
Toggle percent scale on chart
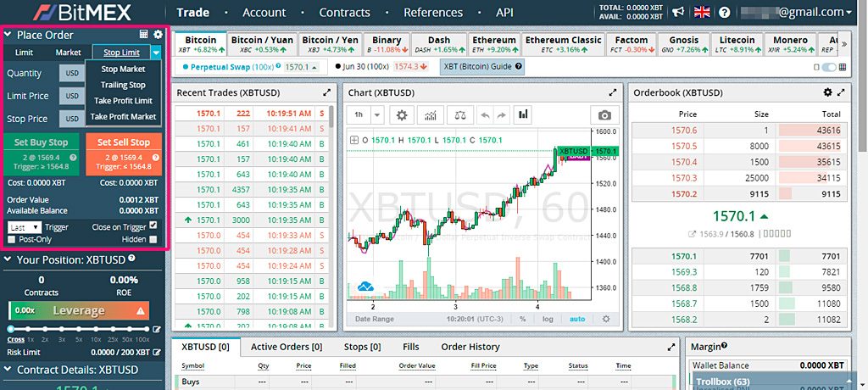pyautogui.click(x=522, y=319)
